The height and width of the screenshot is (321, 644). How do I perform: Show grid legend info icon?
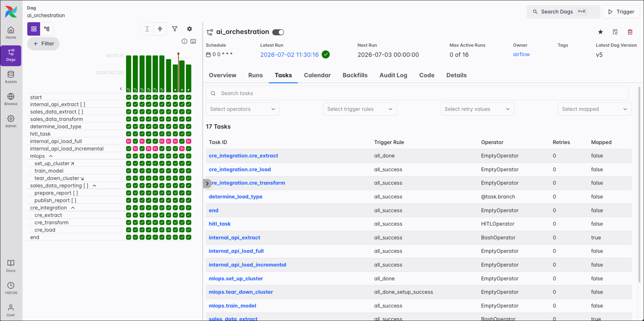[x=184, y=41]
